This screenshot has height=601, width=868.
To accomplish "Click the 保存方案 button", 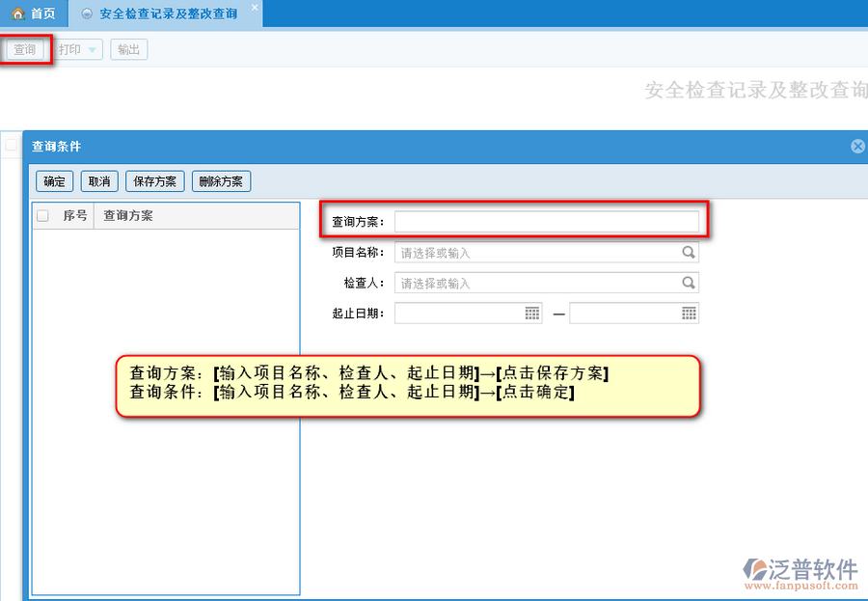I will point(155,181).
